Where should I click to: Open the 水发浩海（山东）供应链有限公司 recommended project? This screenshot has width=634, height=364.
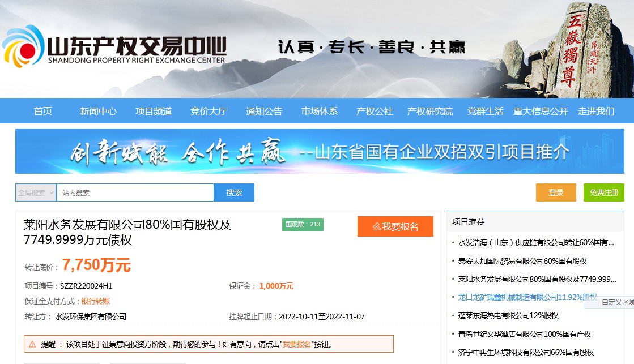click(x=536, y=242)
